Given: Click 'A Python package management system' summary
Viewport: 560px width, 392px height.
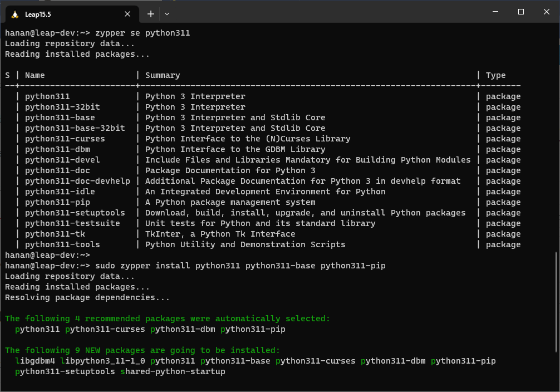Looking at the screenshot, I should click(x=230, y=202).
